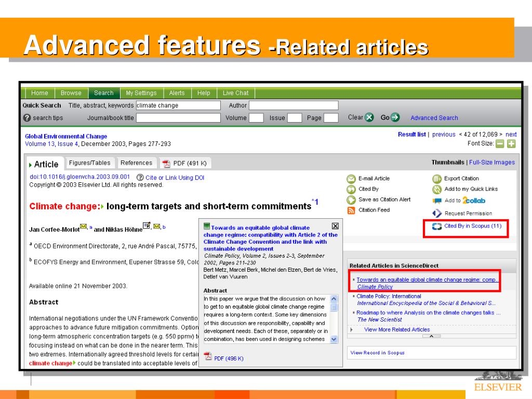Open the Global Environmental Change journal link
The height and width of the screenshot is (399, 532).
[x=66, y=136]
